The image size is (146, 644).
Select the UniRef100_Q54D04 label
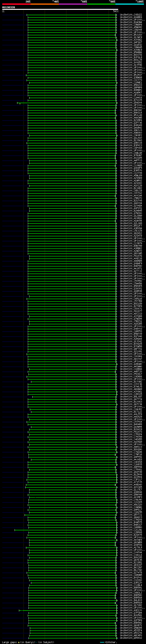[131, 103]
